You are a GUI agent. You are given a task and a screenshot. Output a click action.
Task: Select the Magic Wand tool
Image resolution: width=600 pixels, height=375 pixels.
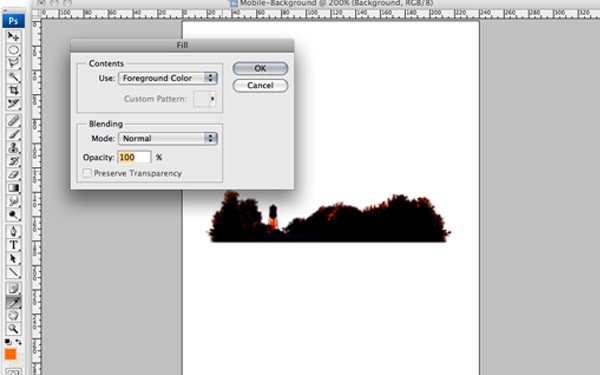tap(13, 77)
